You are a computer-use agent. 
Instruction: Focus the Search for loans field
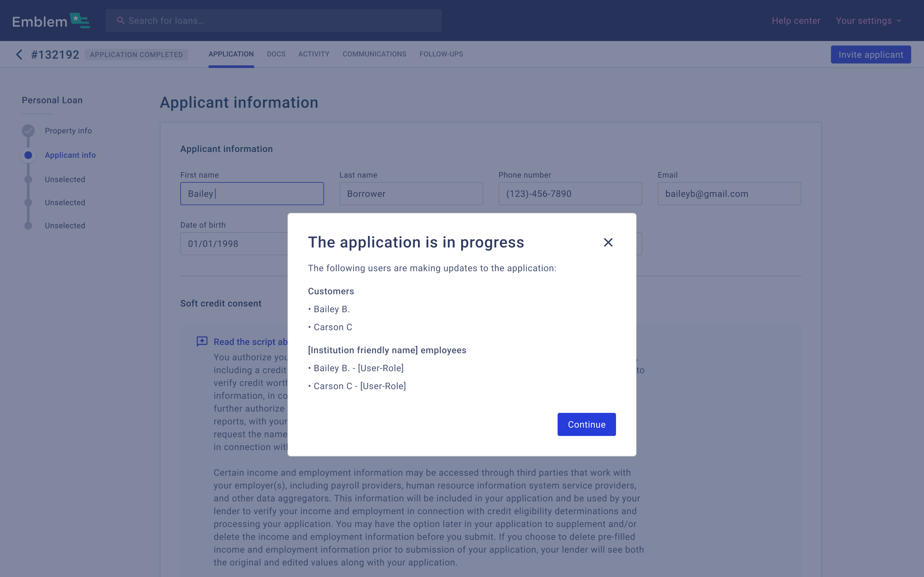279,21
